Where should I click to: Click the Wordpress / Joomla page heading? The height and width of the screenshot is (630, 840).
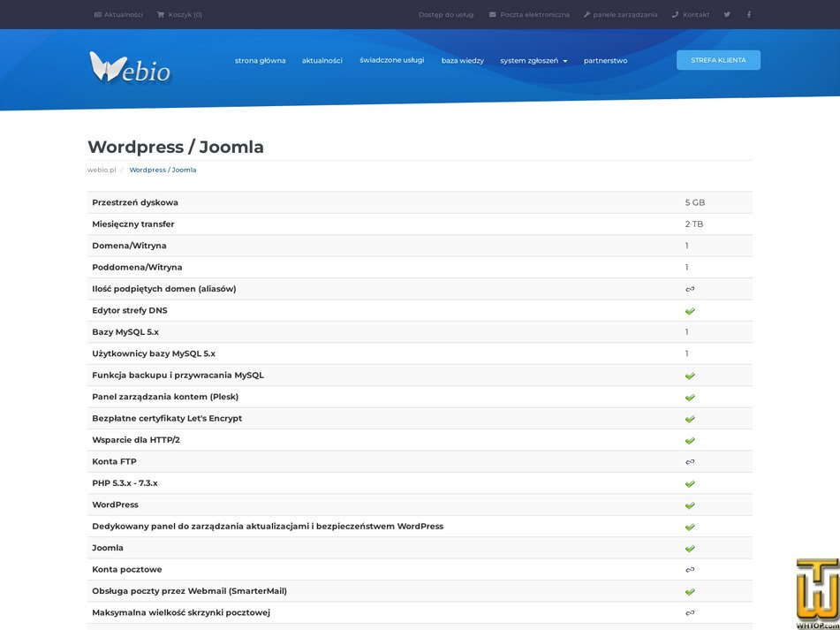(176, 147)
